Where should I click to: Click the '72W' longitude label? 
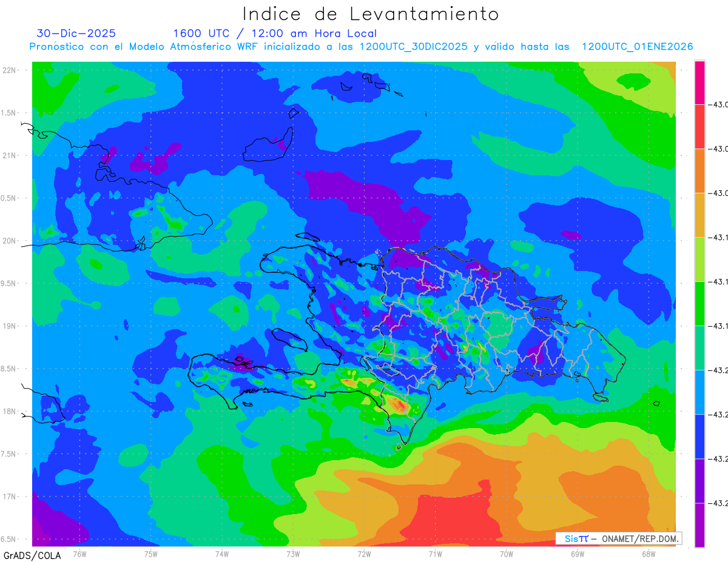(x=364, y=553)
